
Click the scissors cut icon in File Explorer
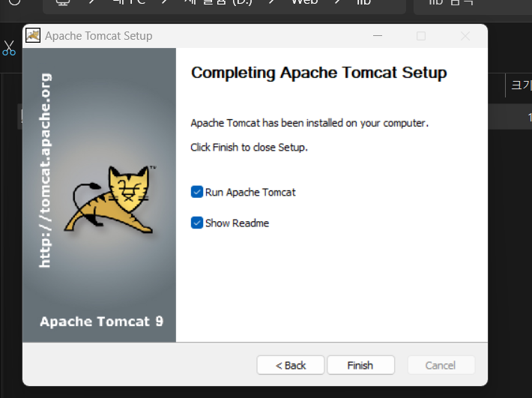[9, 48]
